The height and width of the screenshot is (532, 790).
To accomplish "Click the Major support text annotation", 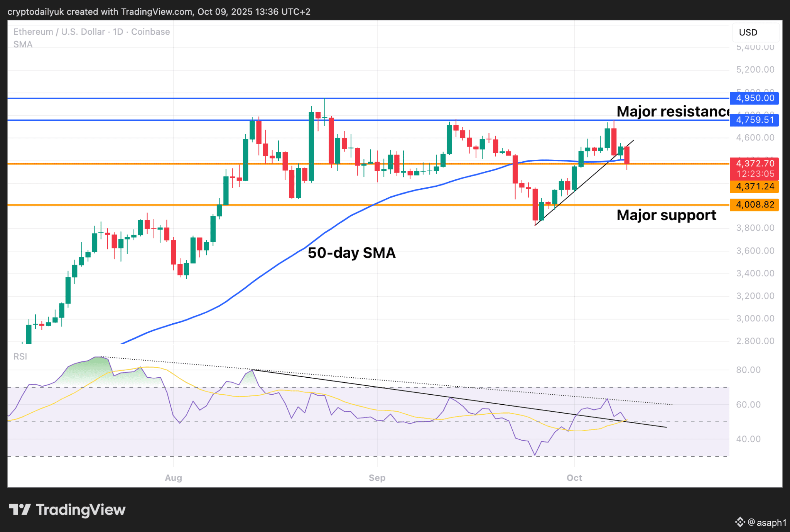I will (666, 215).
